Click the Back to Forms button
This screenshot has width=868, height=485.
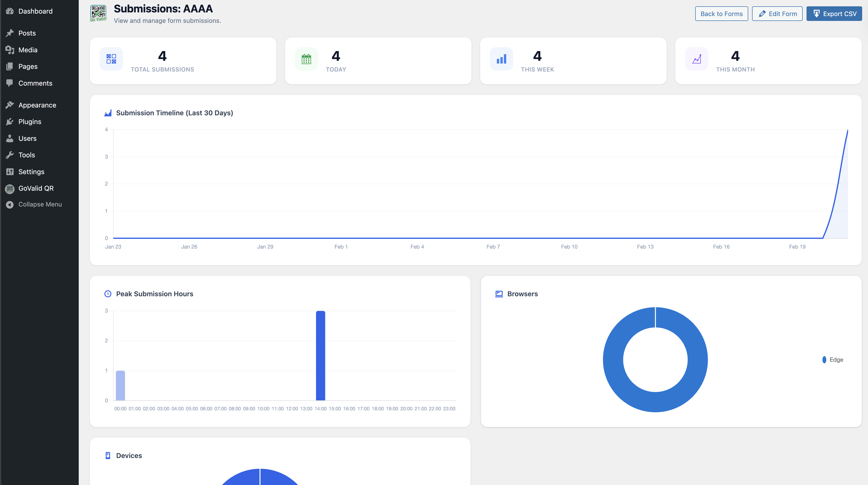click(721, 14)
